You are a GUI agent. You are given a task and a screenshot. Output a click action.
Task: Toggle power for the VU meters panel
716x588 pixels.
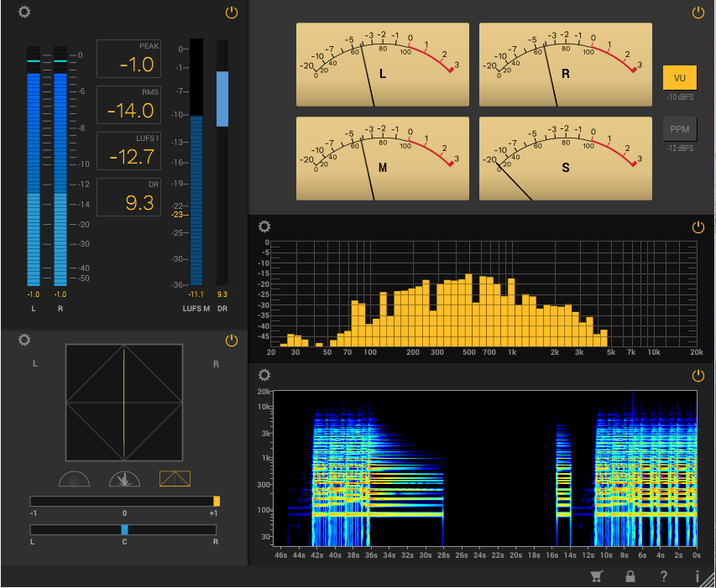[x=698, y=13]
